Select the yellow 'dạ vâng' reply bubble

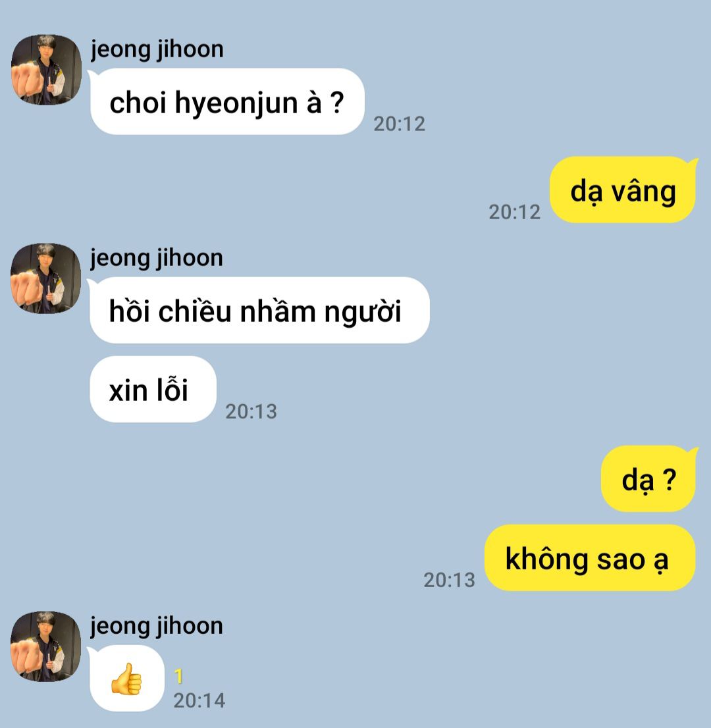622,190
